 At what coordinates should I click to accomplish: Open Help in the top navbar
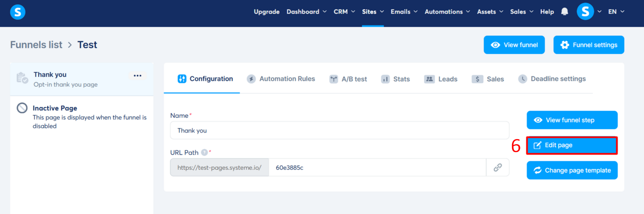(547, 12)
